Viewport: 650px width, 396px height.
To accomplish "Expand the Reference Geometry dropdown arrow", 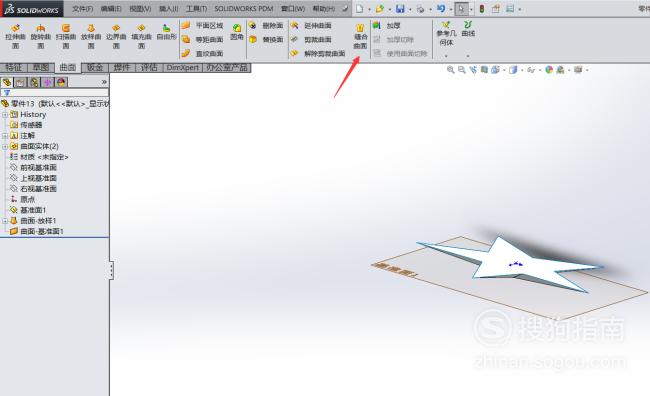I will 446,56.
